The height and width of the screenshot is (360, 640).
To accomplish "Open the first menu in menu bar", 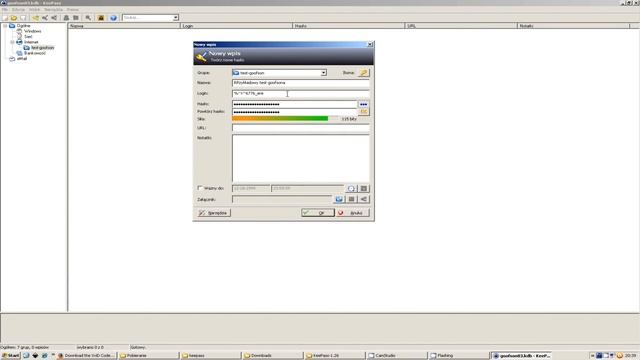I will pyautogui.click(x=5, y=9).
